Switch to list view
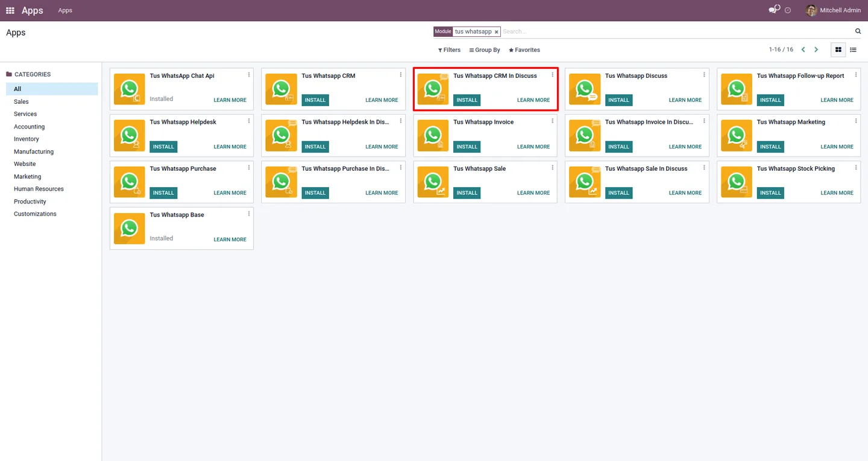868x461 pixels. pos(853,49)
